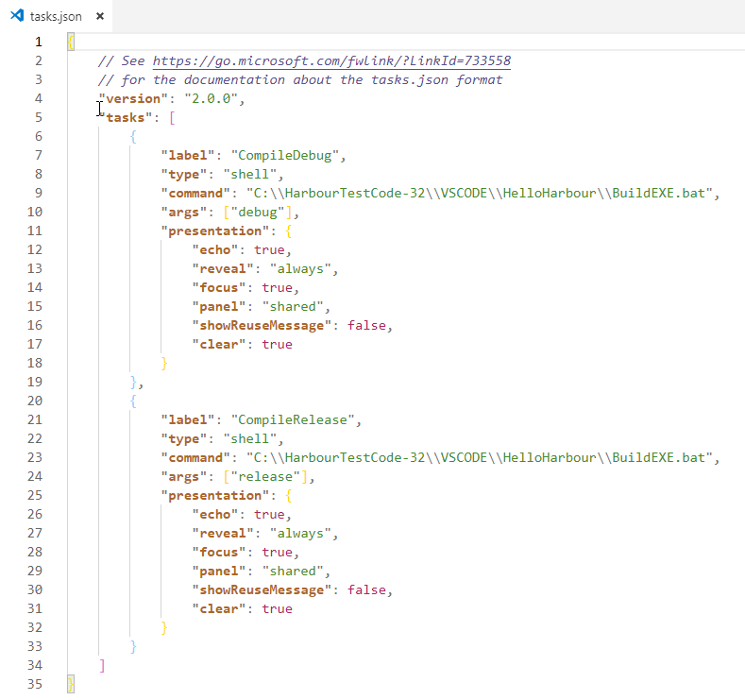Image resolution: width=745 pixels, height=700 pixels.
Task: Click line number 35 in the gutter
Action: coord(38,684)
